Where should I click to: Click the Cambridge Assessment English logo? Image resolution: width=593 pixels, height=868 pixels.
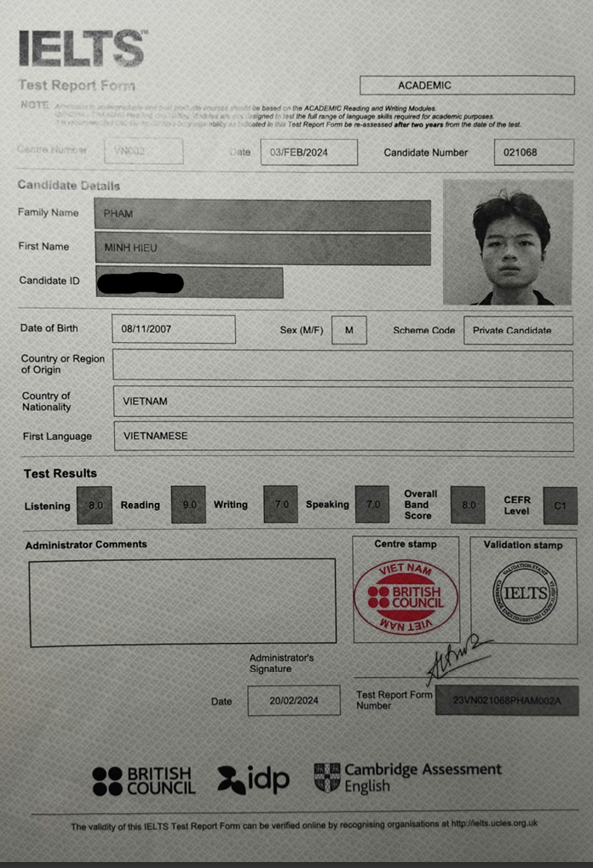click(x=408, y=777)
